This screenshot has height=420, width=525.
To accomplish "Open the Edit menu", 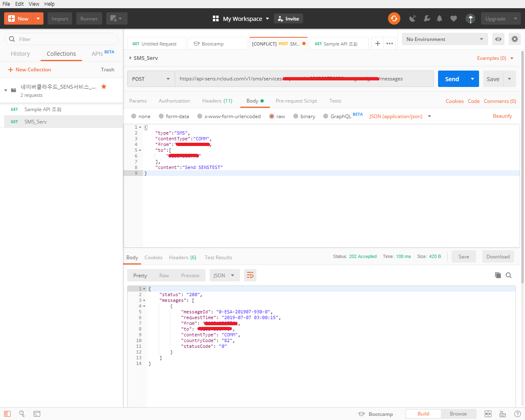I will [x=19, y=4].
